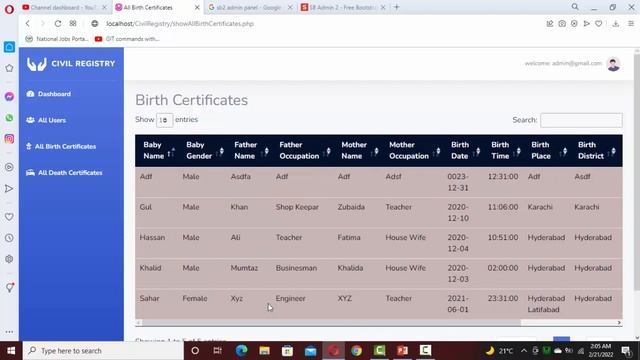Sort table by Birth Date column
The height and width of the screenshot is (360, 640).
pyautogui.click(x=464, y=150)
